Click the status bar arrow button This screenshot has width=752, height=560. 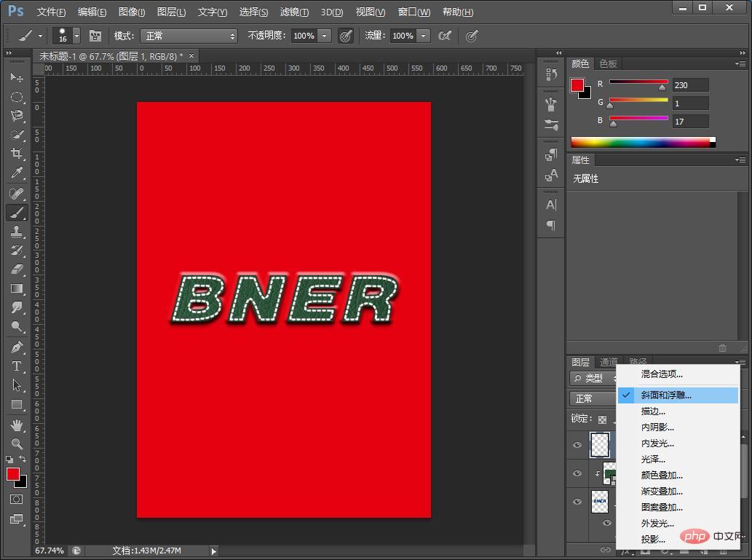tap(214, 551)
